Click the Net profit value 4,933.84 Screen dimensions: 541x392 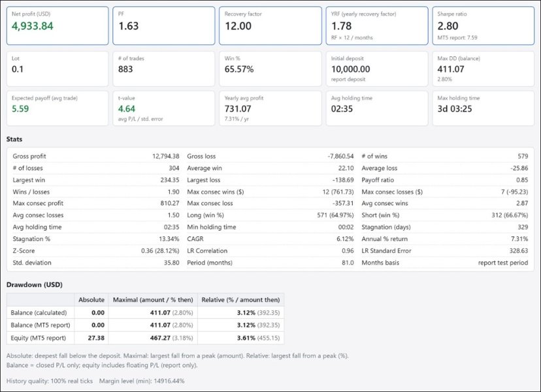pyautogui.click(x=33, y=26)
